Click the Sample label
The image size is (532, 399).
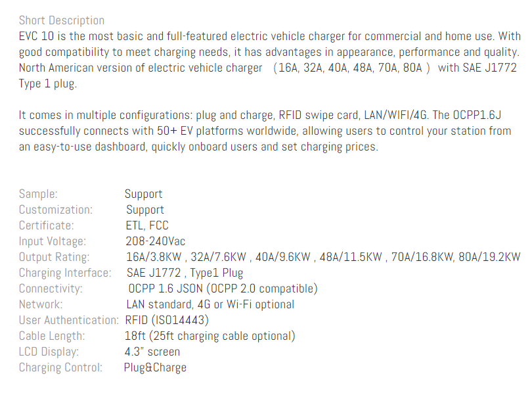coord(38,194)
